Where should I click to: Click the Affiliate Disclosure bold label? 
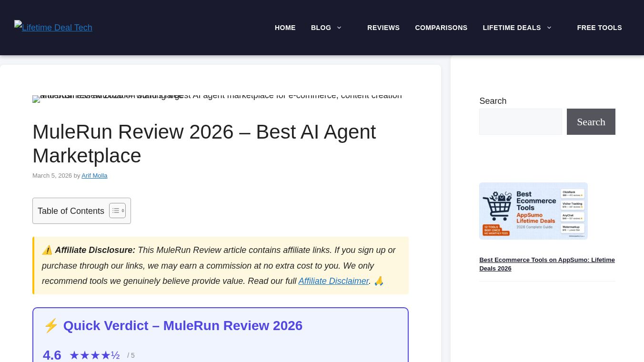point(95,250)
